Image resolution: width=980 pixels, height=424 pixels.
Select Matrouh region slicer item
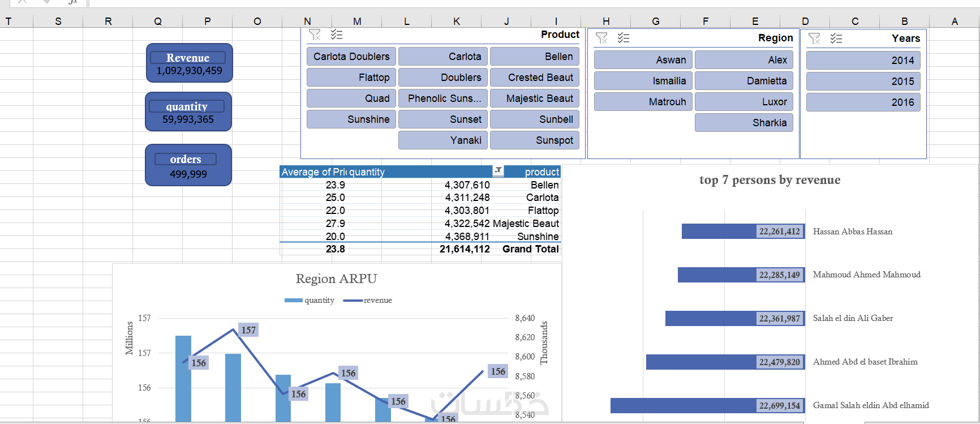pos(643,102)
